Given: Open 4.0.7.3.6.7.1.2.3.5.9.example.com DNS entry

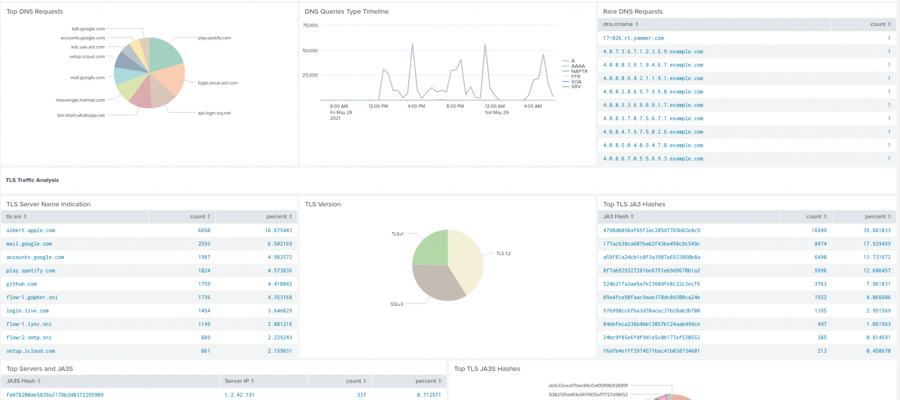Looking at the screenshot, I should point(653,51).
